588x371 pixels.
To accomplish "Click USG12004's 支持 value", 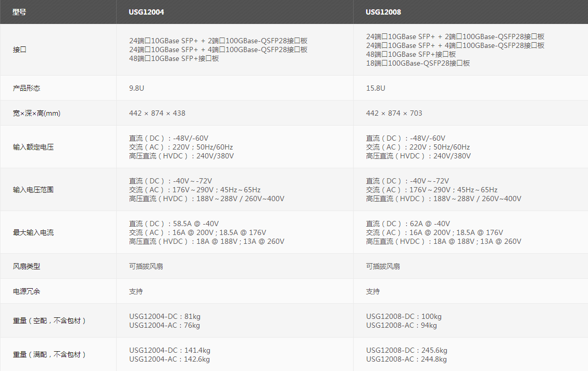I will point(136,291).
